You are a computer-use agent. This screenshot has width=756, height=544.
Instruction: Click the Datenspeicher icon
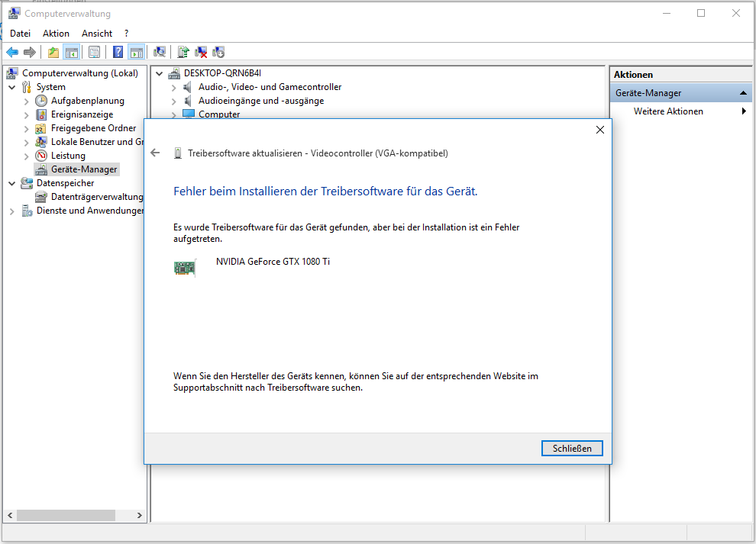(27, 183)
